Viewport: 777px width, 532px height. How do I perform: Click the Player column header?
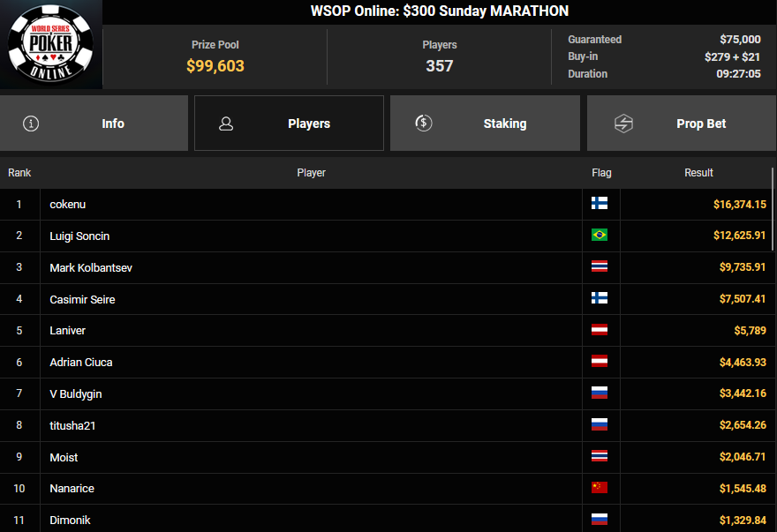click(x=311, y=173)
